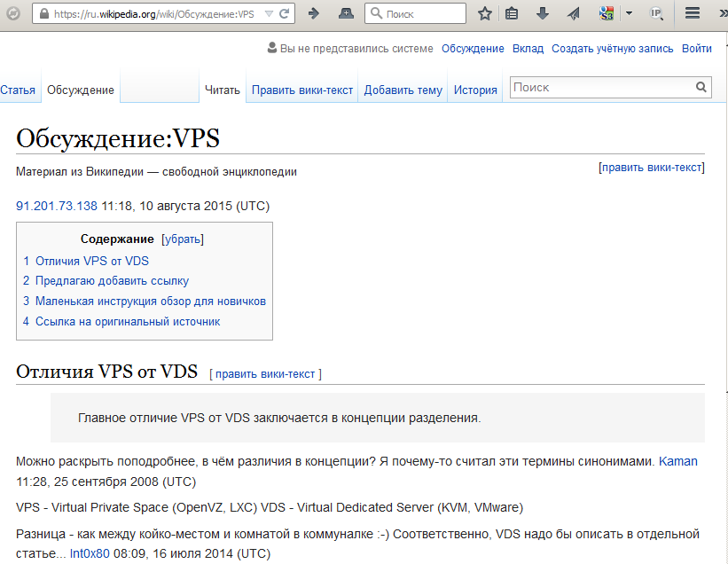
Task: Show more toolbar items chevron
Action: click(x=723, y=13)
